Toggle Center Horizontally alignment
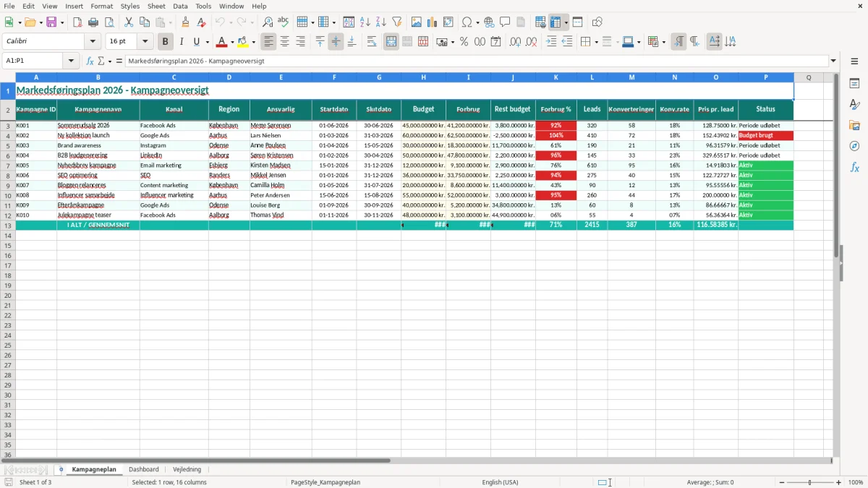The width and height of the screenshot is (868, 488). click(x=285, y=42)
